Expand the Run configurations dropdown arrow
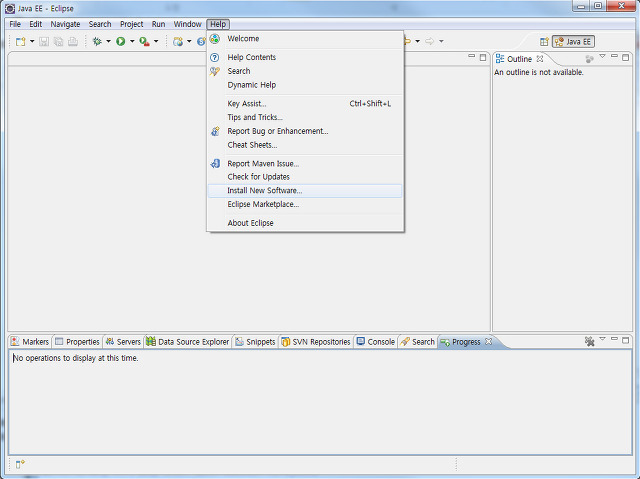Image resolution: width=640 pixels, height=479 pixels. (132, 41)
